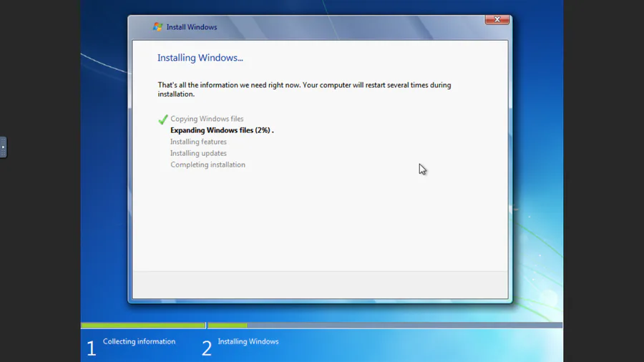Click the 'Installing Windows' stage label at bottom
The width and height of the screenshot is (644, 362).
[248, 341]
